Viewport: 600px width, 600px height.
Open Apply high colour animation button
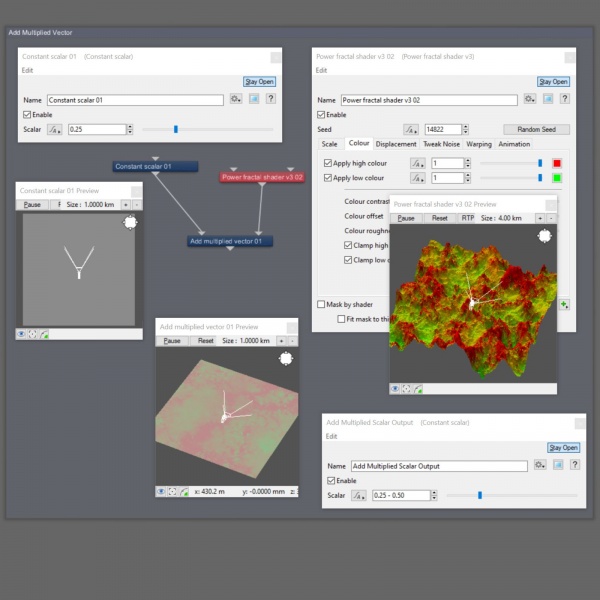click(417, 164)
